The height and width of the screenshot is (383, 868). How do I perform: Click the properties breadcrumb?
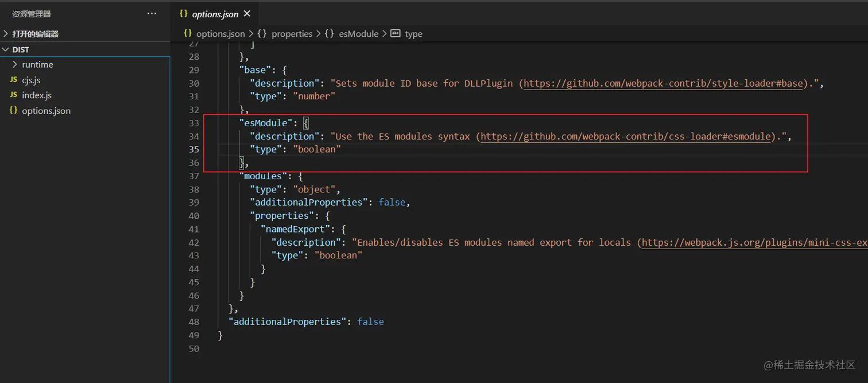pyautogui.click(x=292, y=34)
